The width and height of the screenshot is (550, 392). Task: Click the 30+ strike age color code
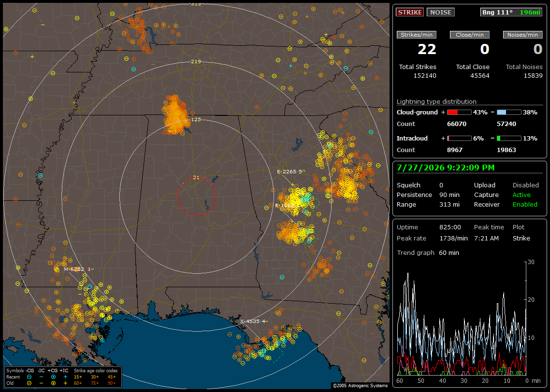[95, 377]
